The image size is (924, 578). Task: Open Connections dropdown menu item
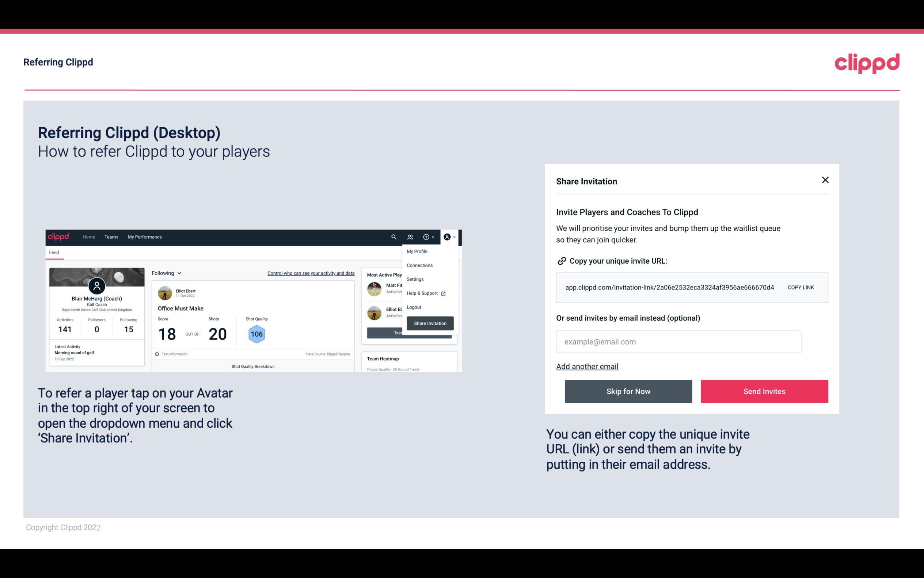point(420,265)
